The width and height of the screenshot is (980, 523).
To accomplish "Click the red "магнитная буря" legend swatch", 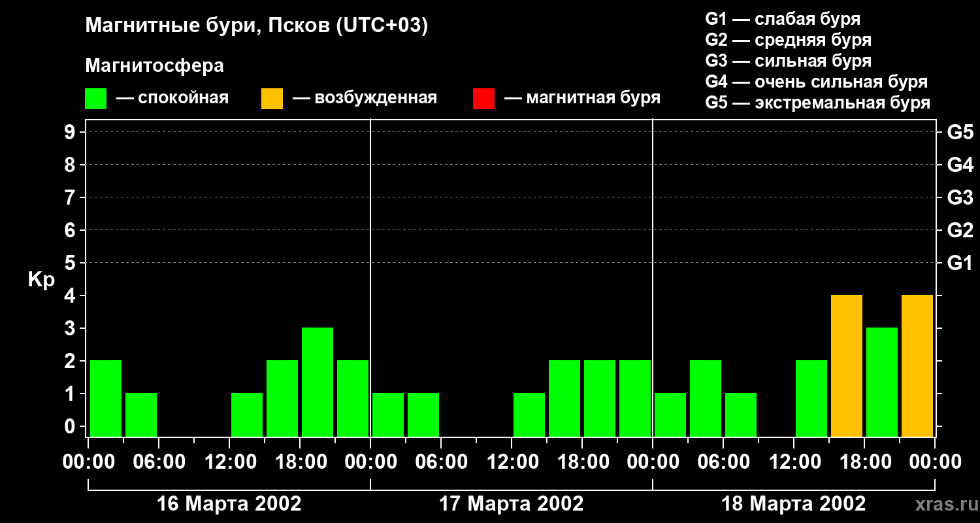I will (x=483, y=99).
